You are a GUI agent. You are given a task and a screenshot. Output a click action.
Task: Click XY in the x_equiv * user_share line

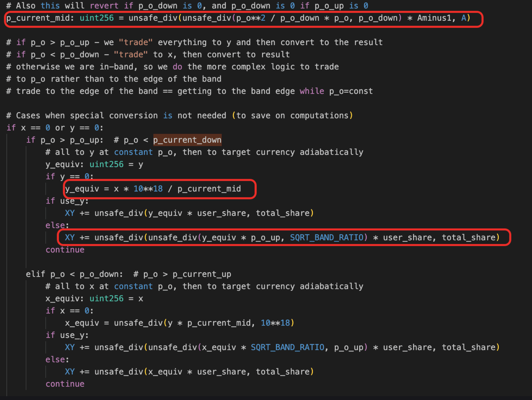(70, 372)
